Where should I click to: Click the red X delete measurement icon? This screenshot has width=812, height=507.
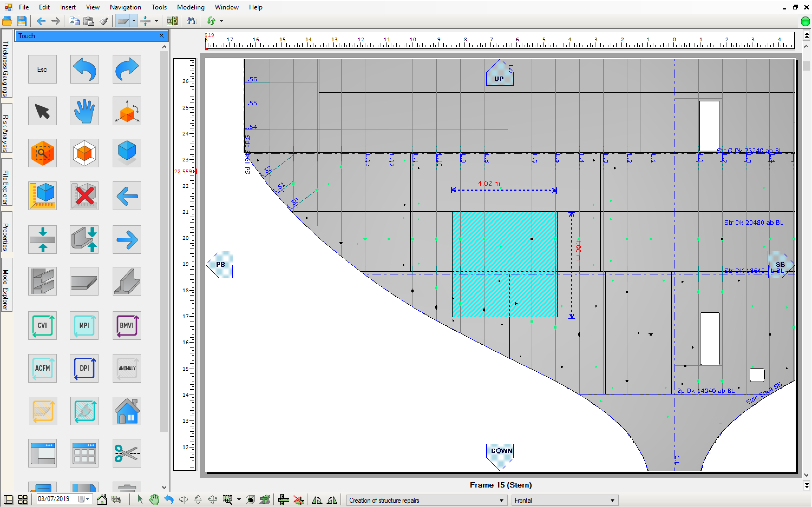(x=84, y=196)
